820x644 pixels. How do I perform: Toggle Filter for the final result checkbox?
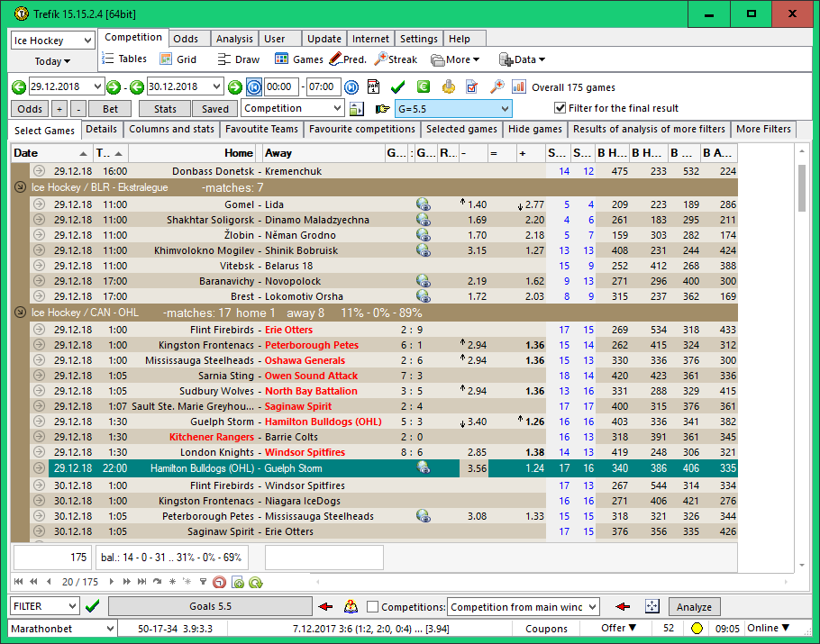[560, 108]
